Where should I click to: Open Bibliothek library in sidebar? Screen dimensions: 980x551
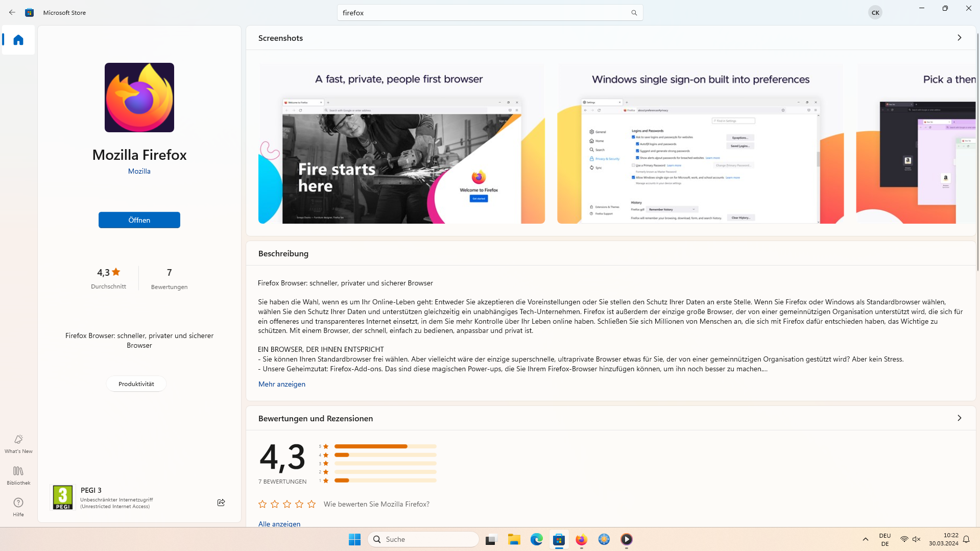(18, 475)
